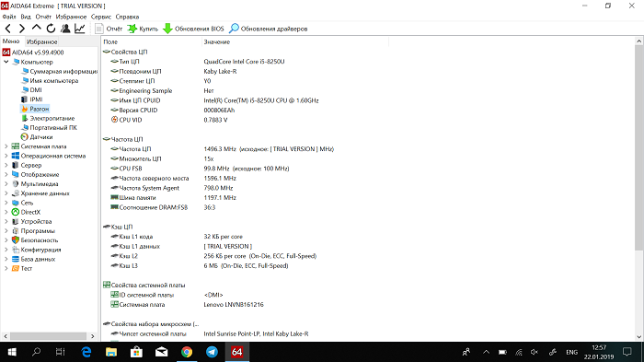Open Telegram from the Windows taskbar
644x362 pixels.
[x=212, y=352]
